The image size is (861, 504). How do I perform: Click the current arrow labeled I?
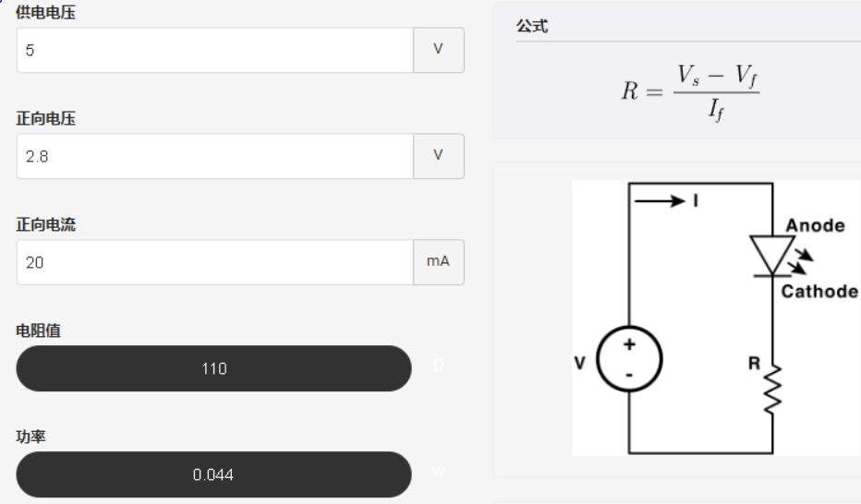(x=667, y=200)
